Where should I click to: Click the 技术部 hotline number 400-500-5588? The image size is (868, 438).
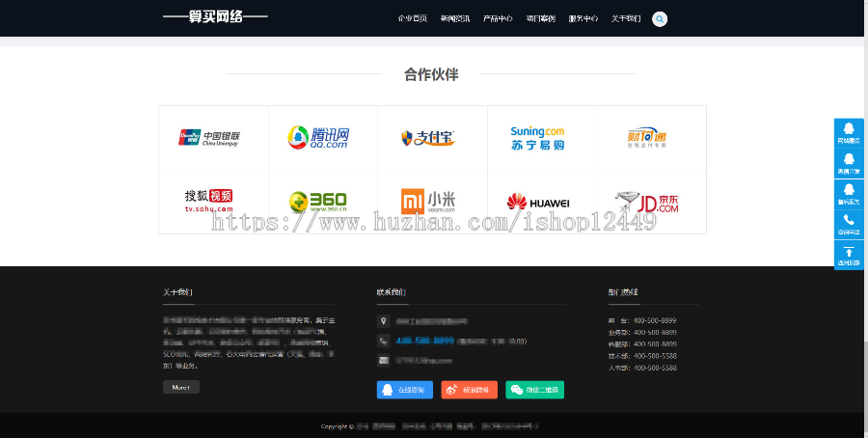point(655,356)
